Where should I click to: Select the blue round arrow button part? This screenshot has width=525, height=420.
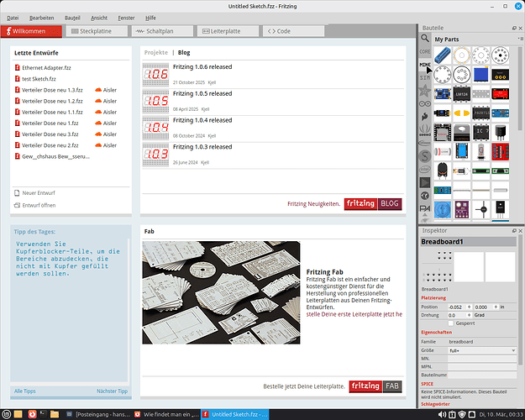(443, 209)
